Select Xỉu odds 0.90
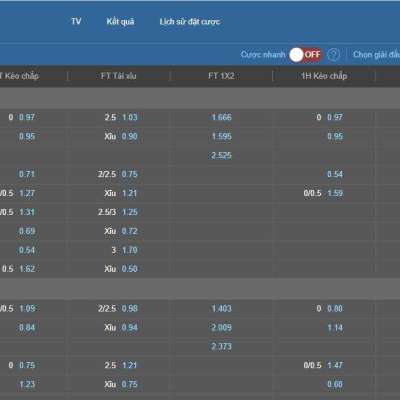 pos(130,136)
